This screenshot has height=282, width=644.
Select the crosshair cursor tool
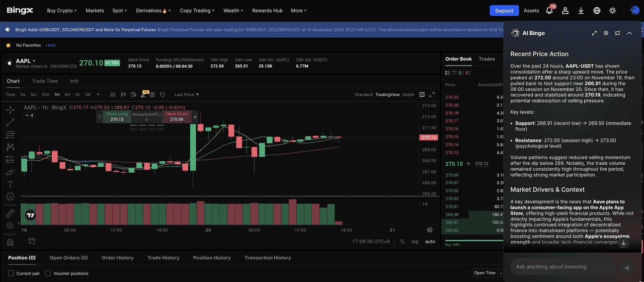(10, 110)
